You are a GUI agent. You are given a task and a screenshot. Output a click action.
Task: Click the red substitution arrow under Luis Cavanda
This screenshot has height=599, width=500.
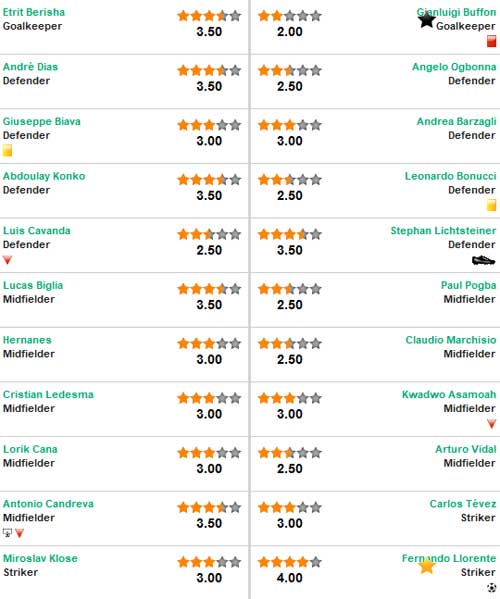7,260
